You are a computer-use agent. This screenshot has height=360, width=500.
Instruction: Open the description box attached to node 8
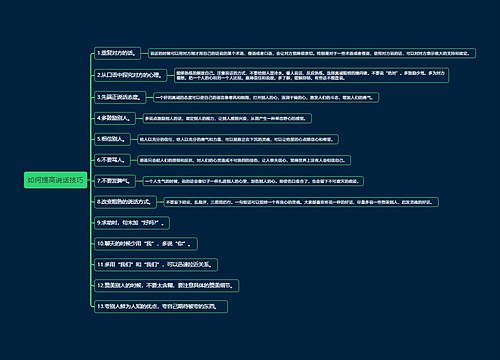pos(301,202)
